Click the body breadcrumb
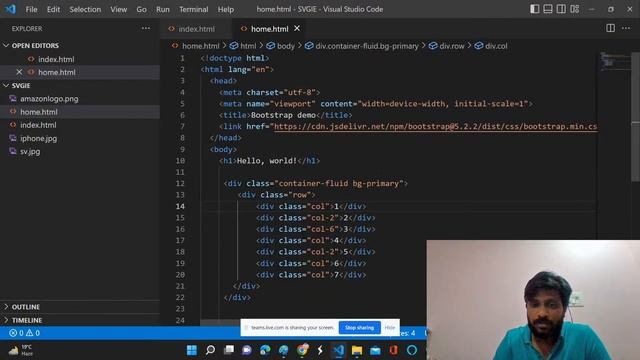Viewport: 640px width, 360px height. tap(285, 46)
